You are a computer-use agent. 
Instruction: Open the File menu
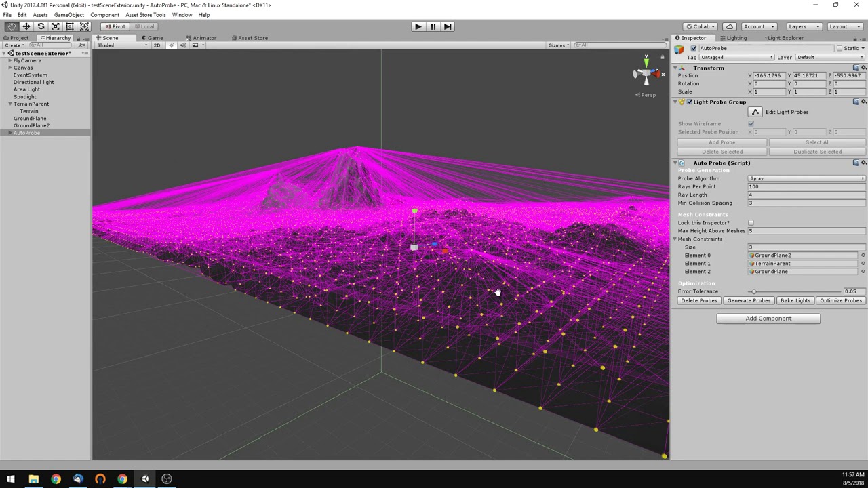(7, 15)
